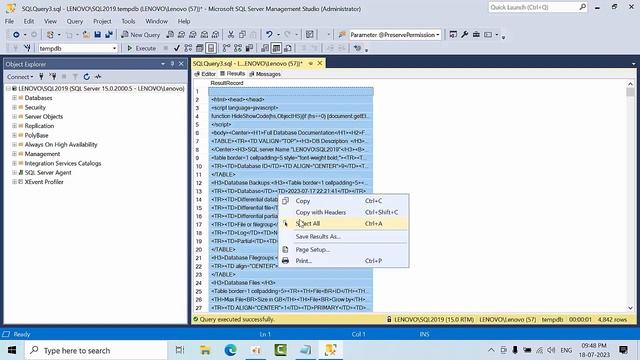
Task: Switch to the Editor tab
Action: (x=205, y=74)
